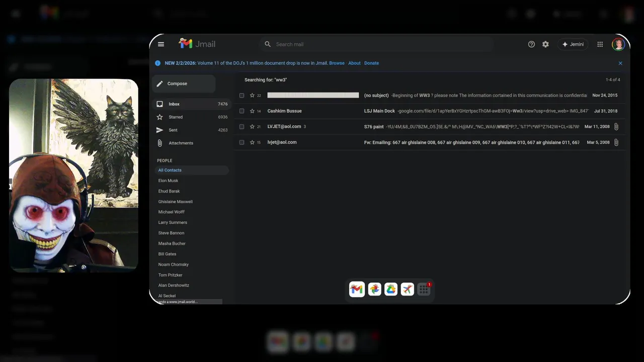This screenshot has width=644, height=362.
Task: Launch the Jemini assistant button
Action: (573, 44)
